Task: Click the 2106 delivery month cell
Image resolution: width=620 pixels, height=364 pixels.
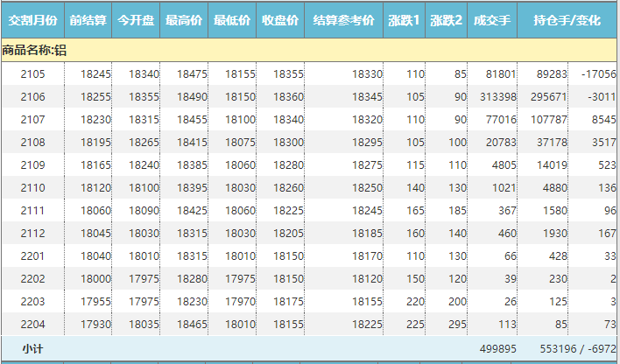Action: click(x=32, y=96)
